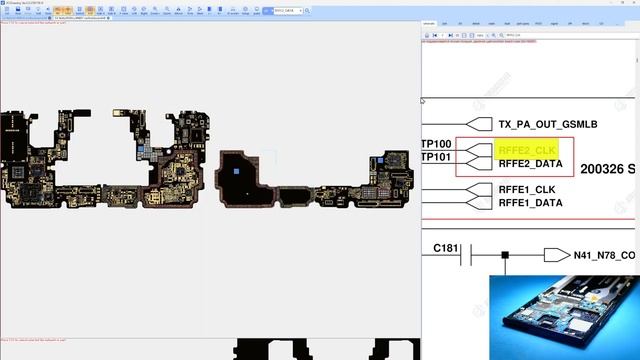This screenshot has height=360, width=640.
Task: Click the RFFE2_DATA net label
Action: click(531, 164)
